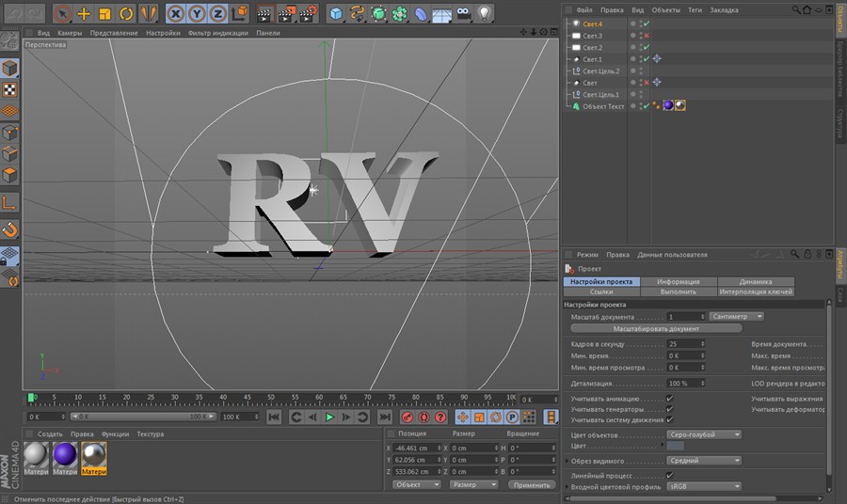Select the Rotate tool in top toolbar
847x504 pixels.
(x=126, y=13)
